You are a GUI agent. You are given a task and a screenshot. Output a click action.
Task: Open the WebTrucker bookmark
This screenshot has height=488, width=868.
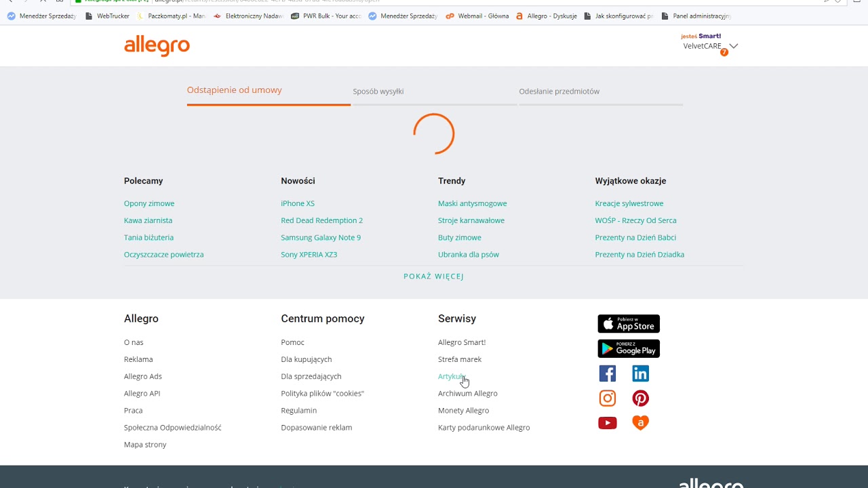(x=107, y=16)
